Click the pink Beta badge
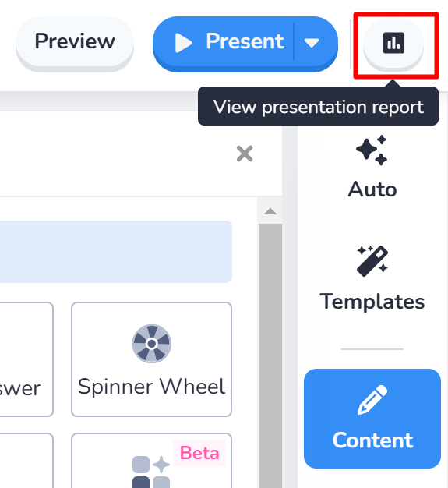Screen dimensions: 448x488 (x=199, y=453)
